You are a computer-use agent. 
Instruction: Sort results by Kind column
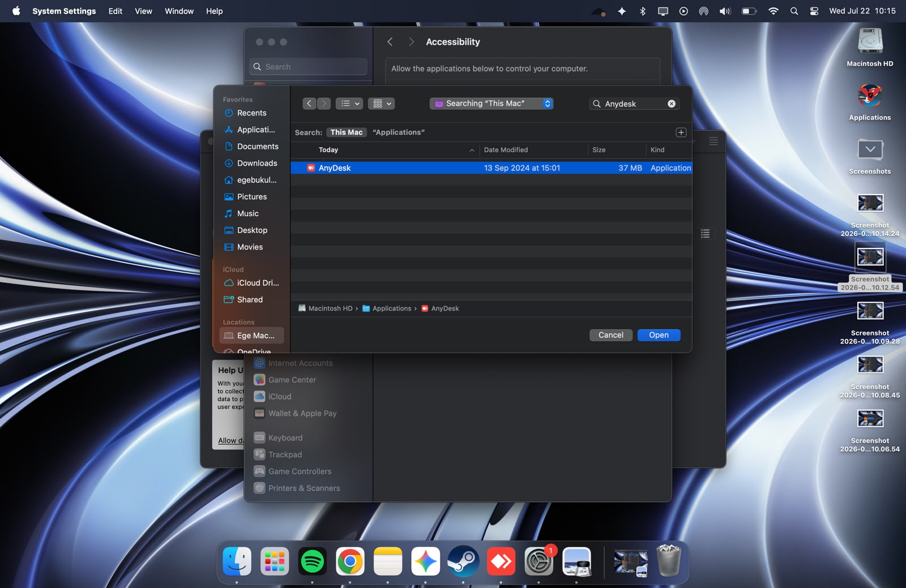click(x=669, y=150)
